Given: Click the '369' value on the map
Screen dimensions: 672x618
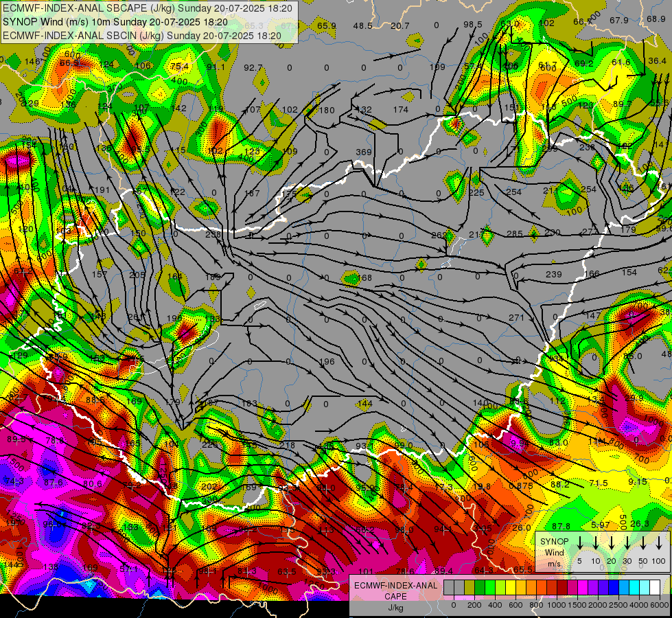Looking at the screenshot, I should pos(363,152).
